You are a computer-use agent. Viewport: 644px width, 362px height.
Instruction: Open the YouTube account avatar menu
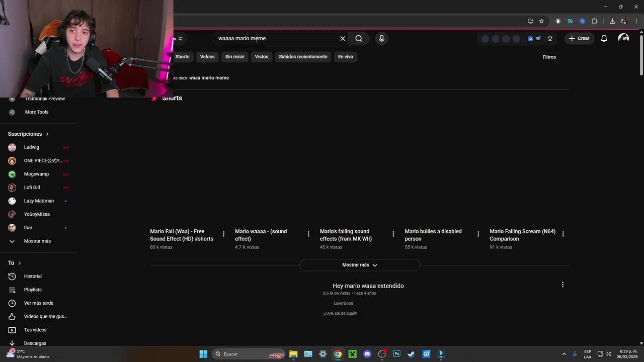pos(623,38)
